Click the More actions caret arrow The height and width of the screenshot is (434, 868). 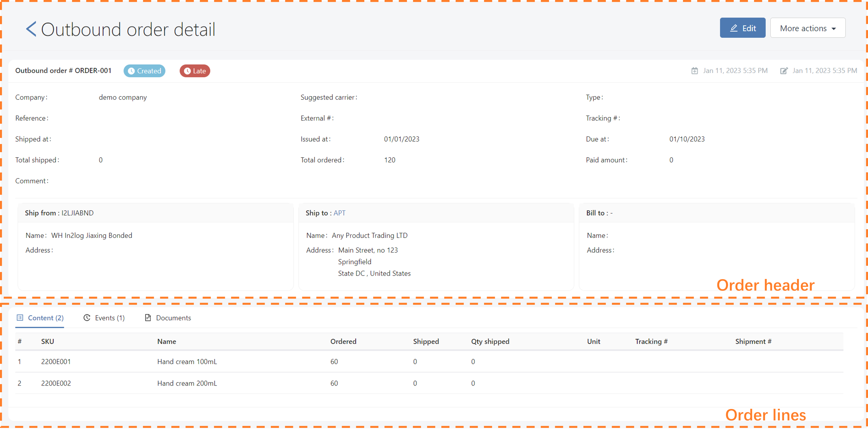(x=834, y=29)
